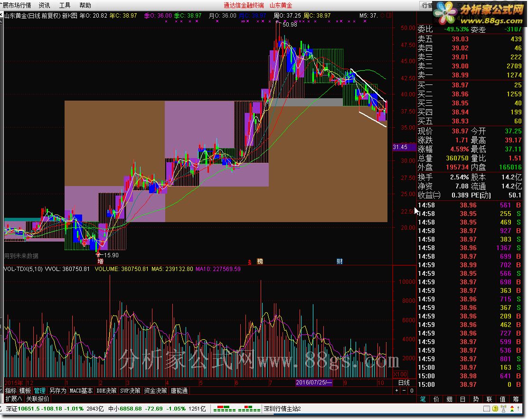Click the red square layout icon beside M5
This screenshot has height=420, width=528.
point(389,16)
